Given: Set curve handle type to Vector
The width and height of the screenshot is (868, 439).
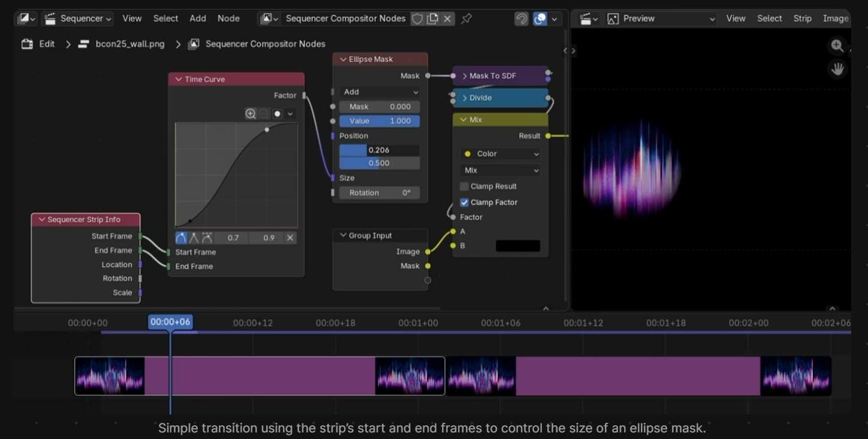Looking at the screenshot, I should point(194,238).
